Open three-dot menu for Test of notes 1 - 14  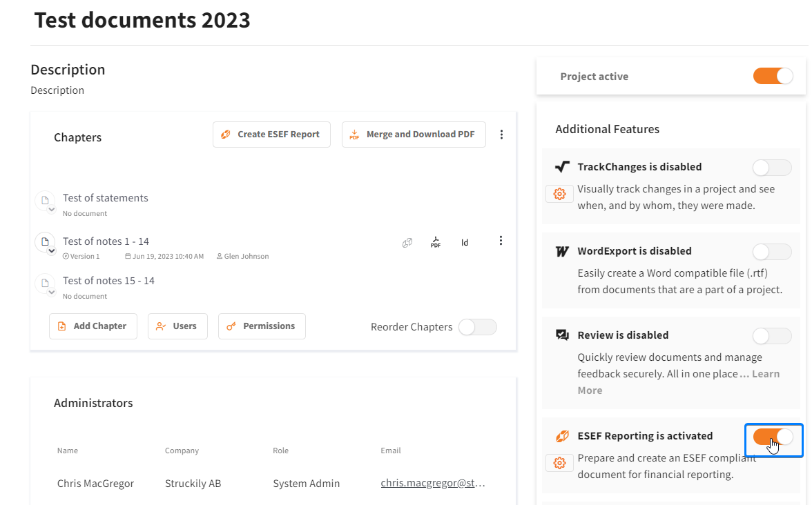tap(500, 241)
